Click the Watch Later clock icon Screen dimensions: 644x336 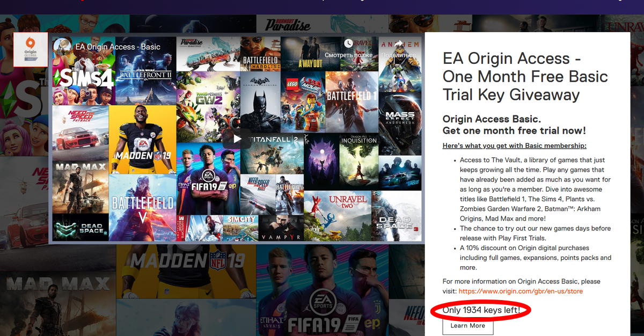click(x=348, y=43)
